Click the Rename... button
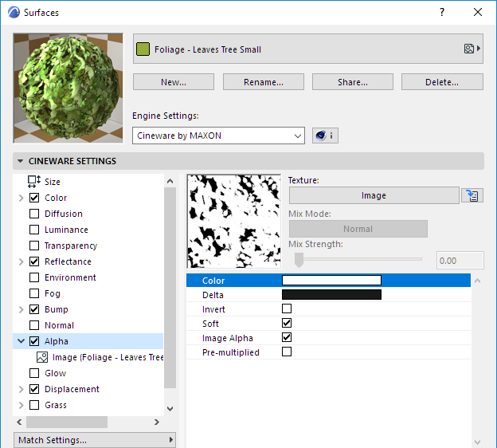Image resolution: width=497 pixels, height=448 pixels. (x=264, y=82)
